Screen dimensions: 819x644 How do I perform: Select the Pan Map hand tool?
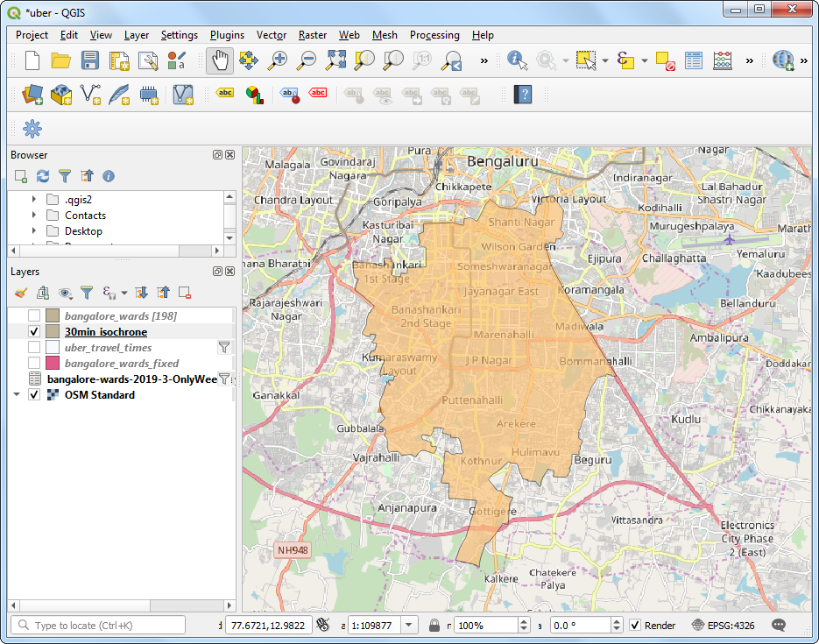pos(220,60)
